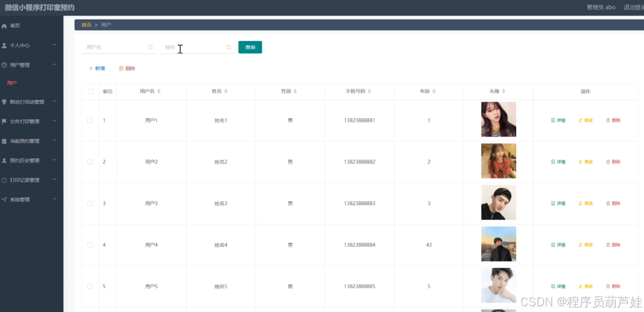The height and width of the screenshot is (312, 644).
Task: Open 详情 for row 用户3
Action: point(558,204)
